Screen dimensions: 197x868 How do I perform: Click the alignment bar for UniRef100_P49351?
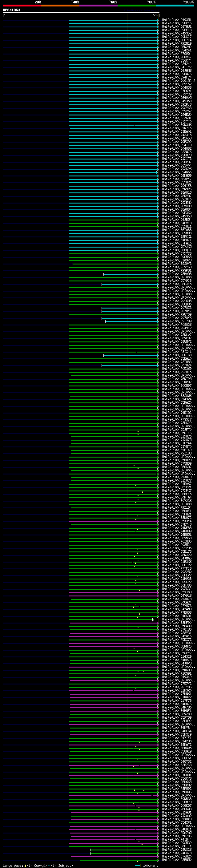click(x=114, y=20)
